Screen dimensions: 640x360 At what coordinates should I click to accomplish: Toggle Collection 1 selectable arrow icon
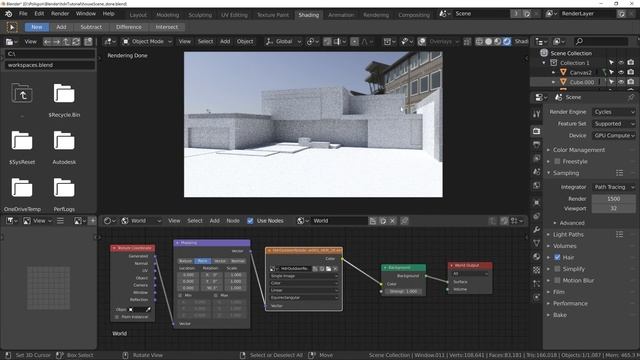pyautogui.click(x=611, y=63)
